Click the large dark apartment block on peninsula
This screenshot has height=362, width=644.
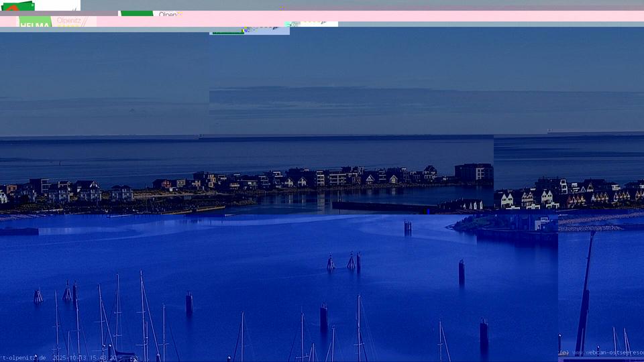click(474, 173)
